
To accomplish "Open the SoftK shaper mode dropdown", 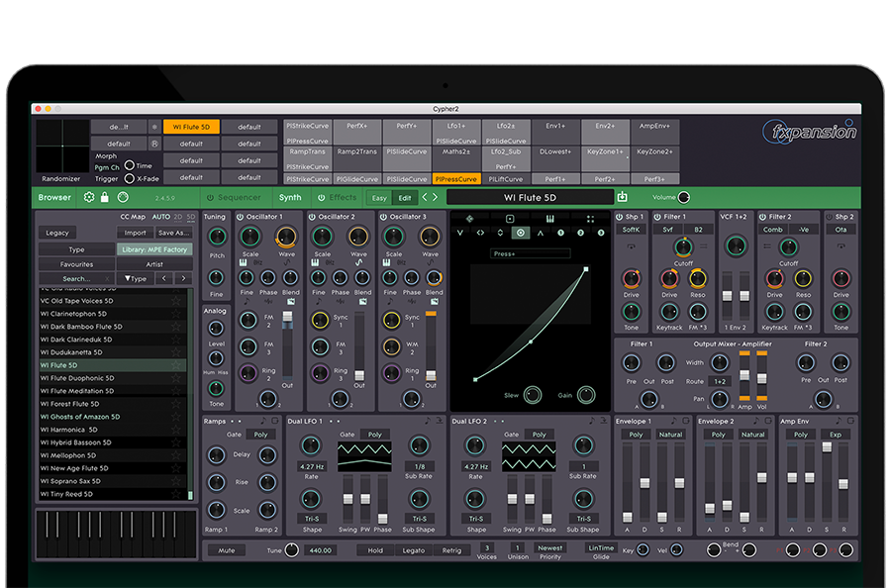I will point(631,230).
